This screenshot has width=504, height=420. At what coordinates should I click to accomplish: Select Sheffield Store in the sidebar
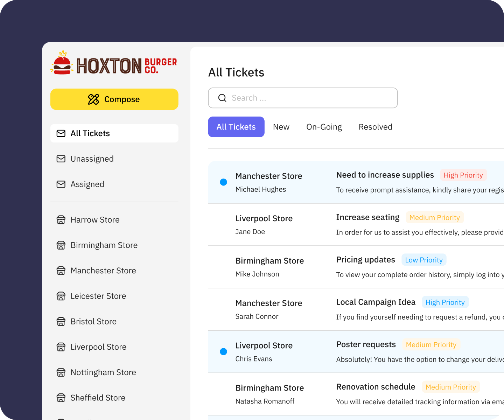click(x=114, y=398)
